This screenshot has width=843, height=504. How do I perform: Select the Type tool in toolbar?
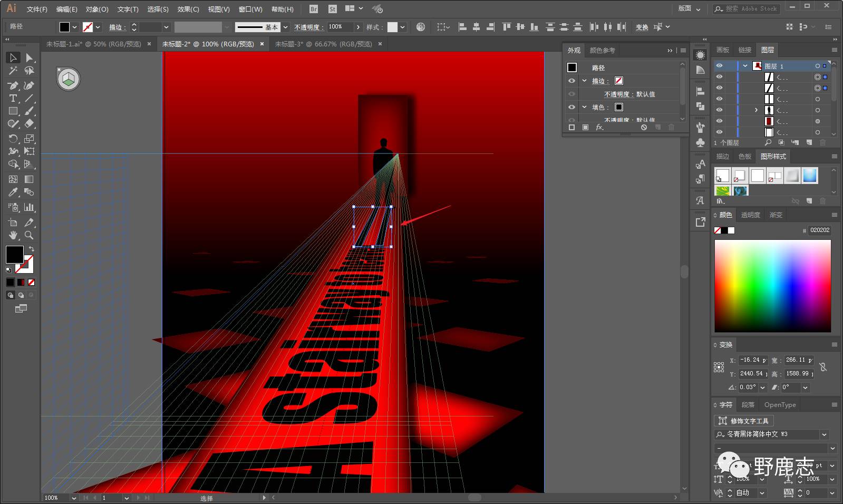point(13,99)
